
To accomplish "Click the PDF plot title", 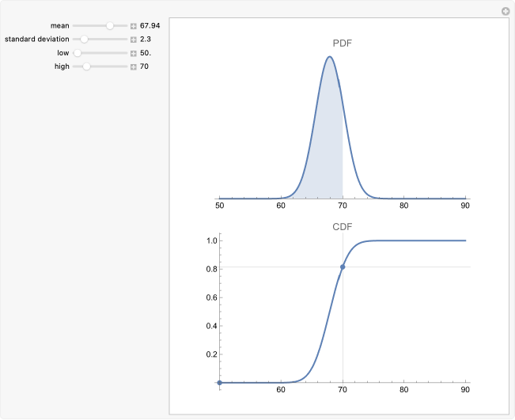I will coord(343,43).
